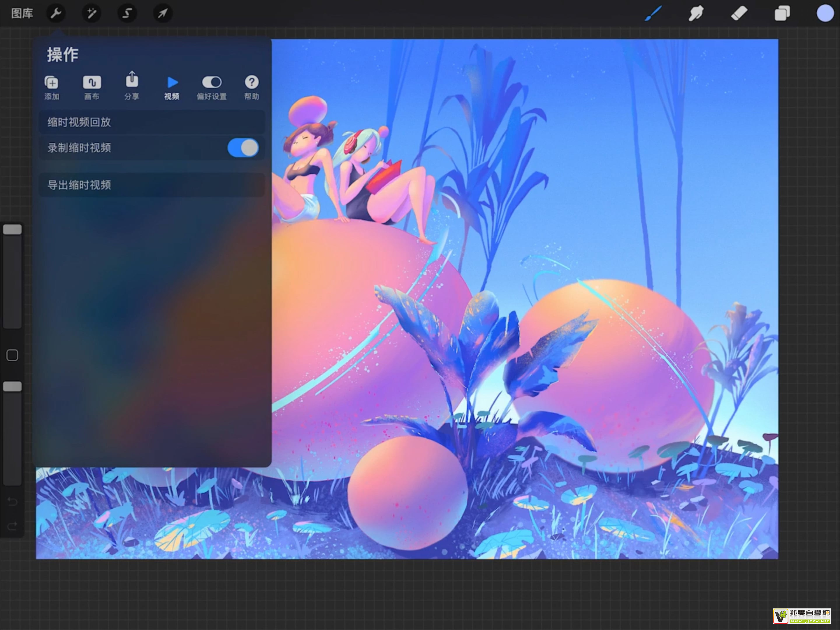This screenshot has width=840, height=630.
Task: Select the Brush tool
Action: 653,14
